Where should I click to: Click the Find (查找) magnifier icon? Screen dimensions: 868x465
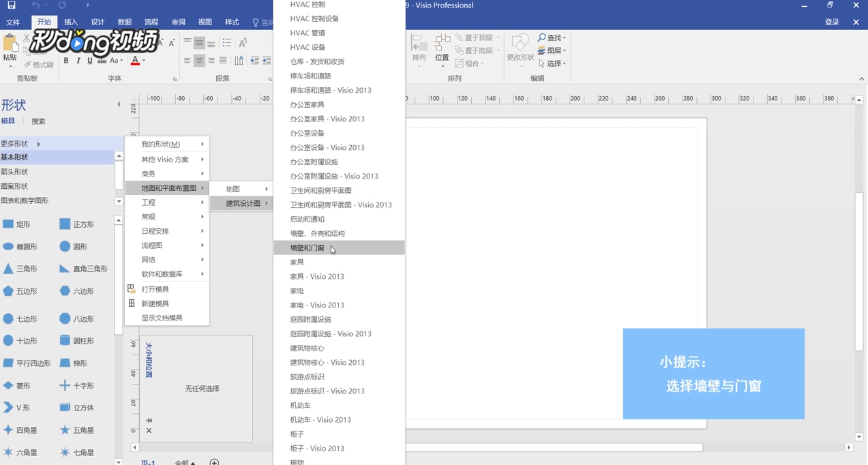pos(542,37)
